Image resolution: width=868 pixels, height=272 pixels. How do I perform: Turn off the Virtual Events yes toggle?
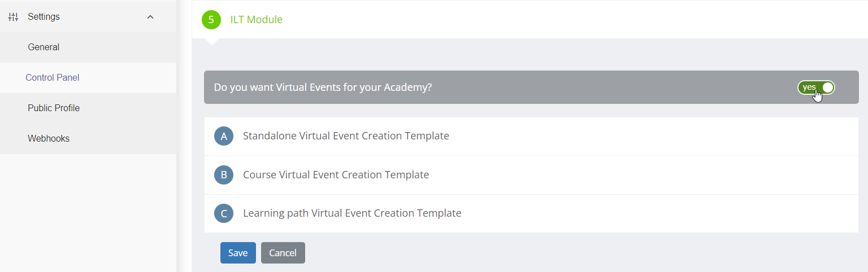(816, 87)
